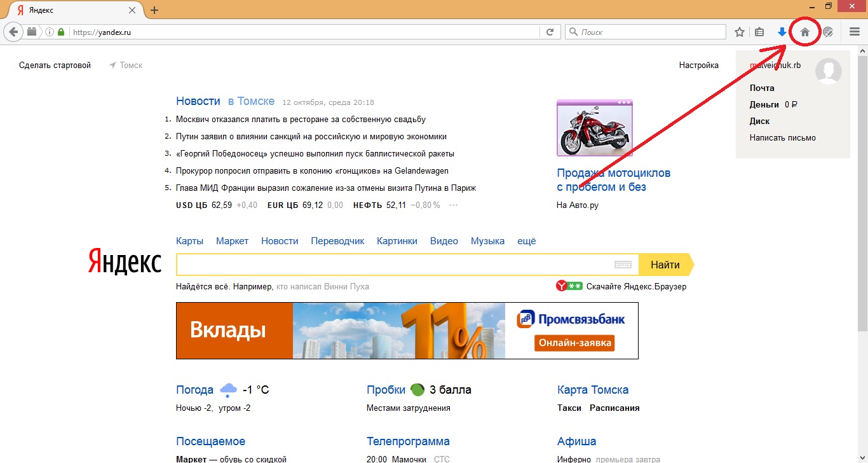868x463 pixels.
Task: Open the Firefox hamburger menu
Action: [855, 32]
